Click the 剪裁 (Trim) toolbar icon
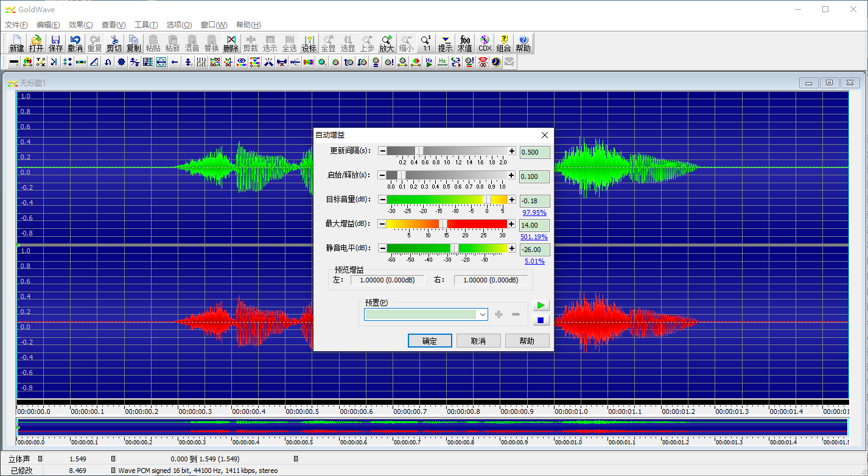The image size is (868, 476). pyautogui.click(x=250, y=43)
